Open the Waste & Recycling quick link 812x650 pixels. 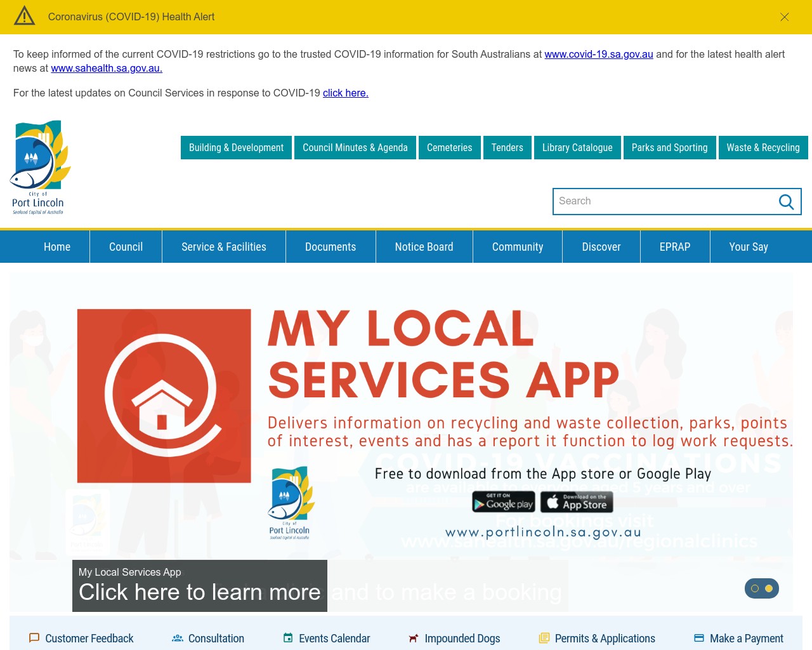(763, 148)
